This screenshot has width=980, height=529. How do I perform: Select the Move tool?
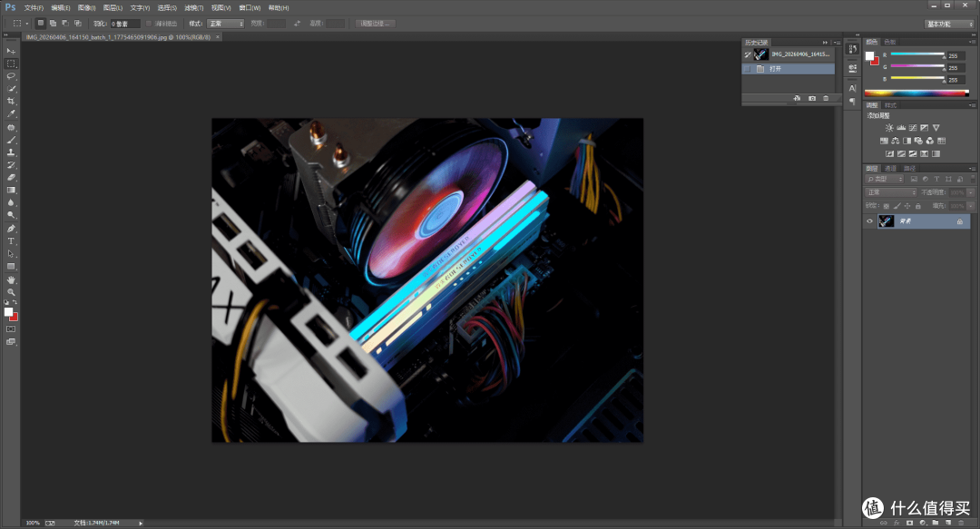(11, 51)
